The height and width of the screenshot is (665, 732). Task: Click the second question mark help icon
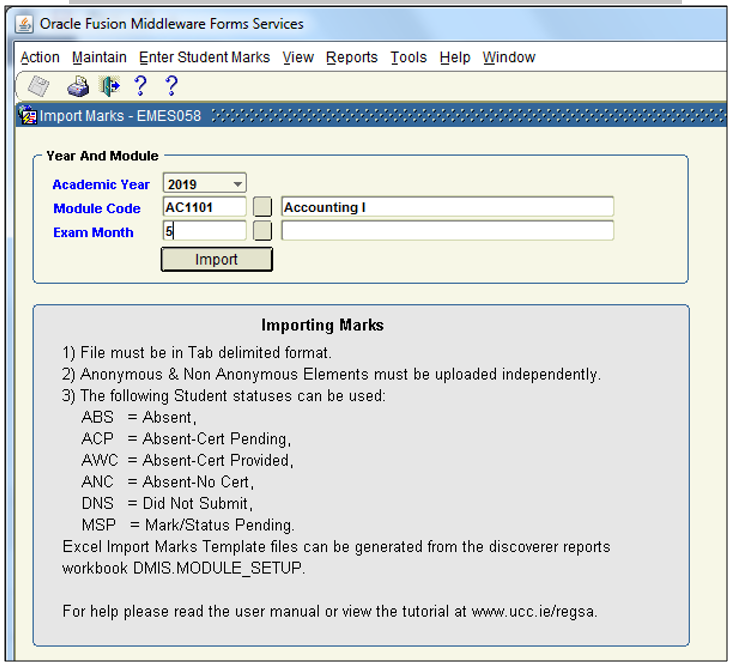pyautogui.click(x=171, y=87)
